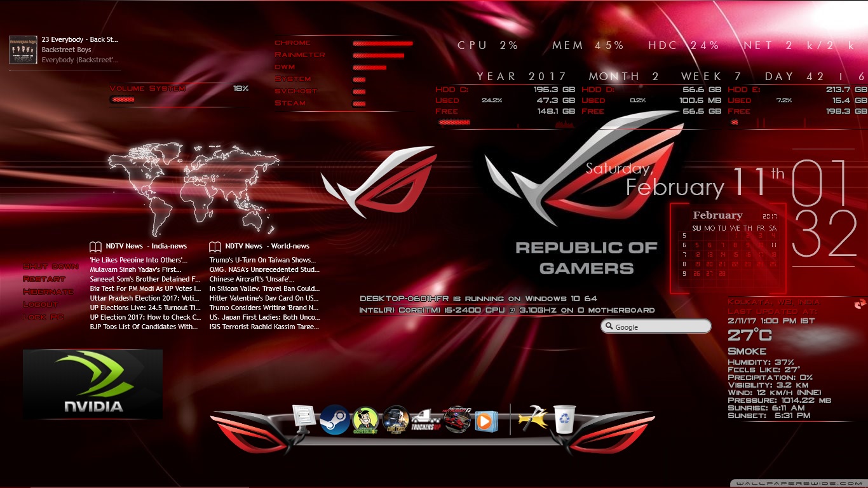Screen dimensions: 868x488
Task: Click the Chrome process label
Action: tap(292, 43)
